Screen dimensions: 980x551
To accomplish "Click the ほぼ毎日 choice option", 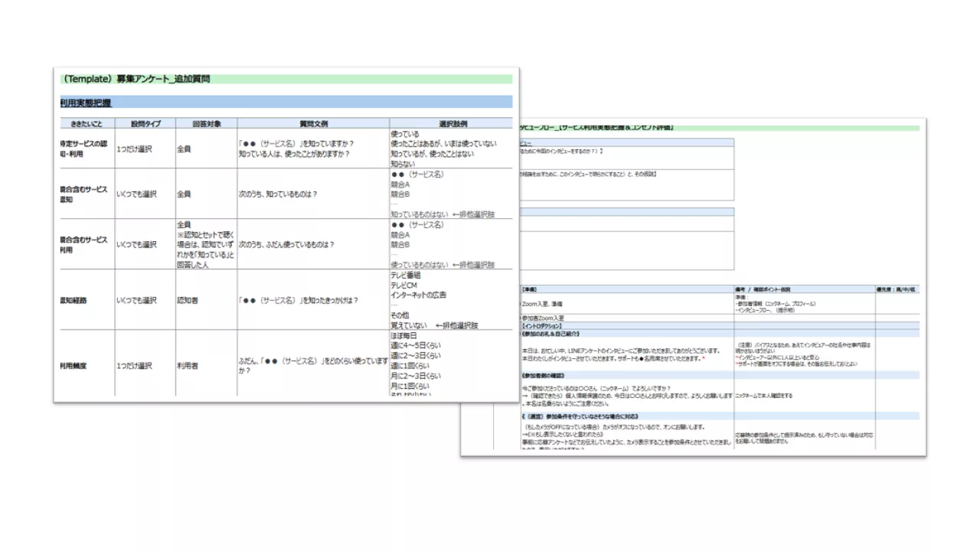I will [x=404, y=335].
